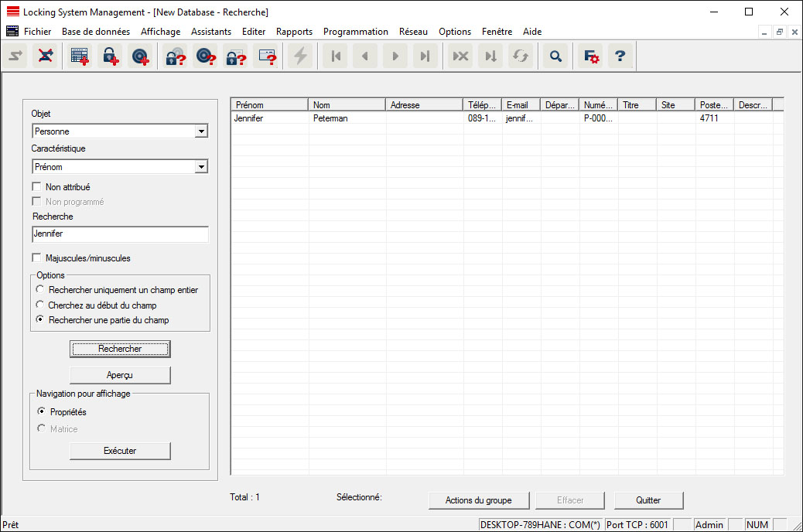The height and width of the screenshot is (532, 803).
Task: Expand the Caractéristique dropdown
Action: tap(201, 167)
